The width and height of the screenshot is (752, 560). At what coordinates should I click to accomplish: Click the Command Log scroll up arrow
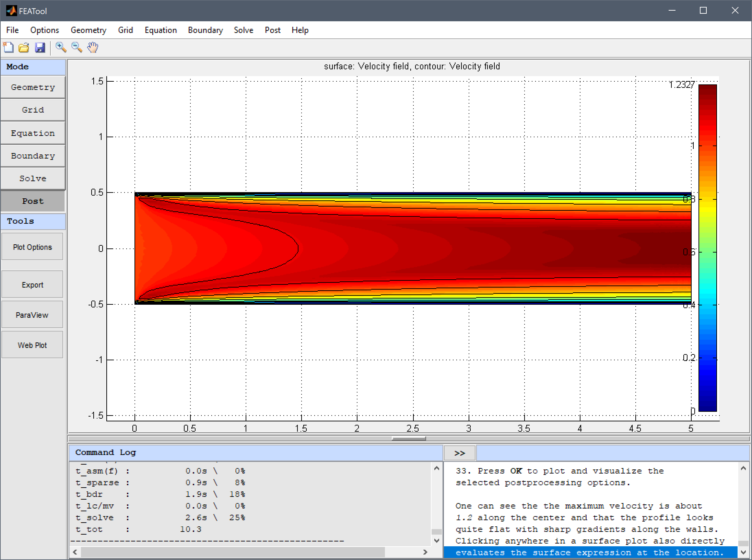436,468
